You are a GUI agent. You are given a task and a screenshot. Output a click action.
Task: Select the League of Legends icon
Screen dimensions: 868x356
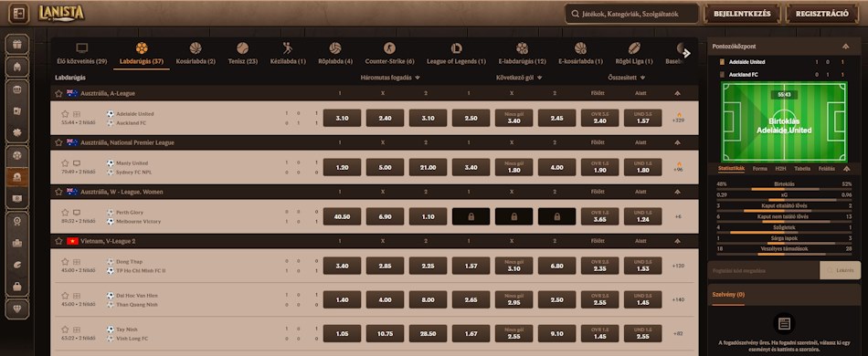[x=456, y=48]
